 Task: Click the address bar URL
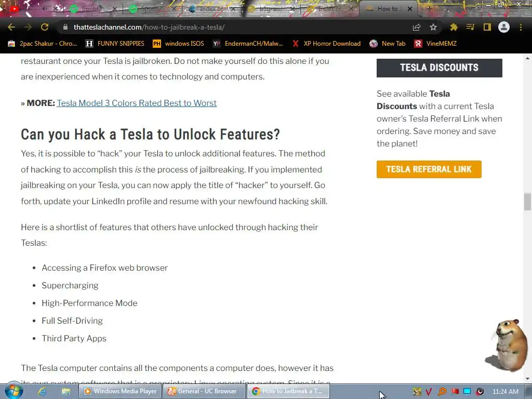(149, 27)
